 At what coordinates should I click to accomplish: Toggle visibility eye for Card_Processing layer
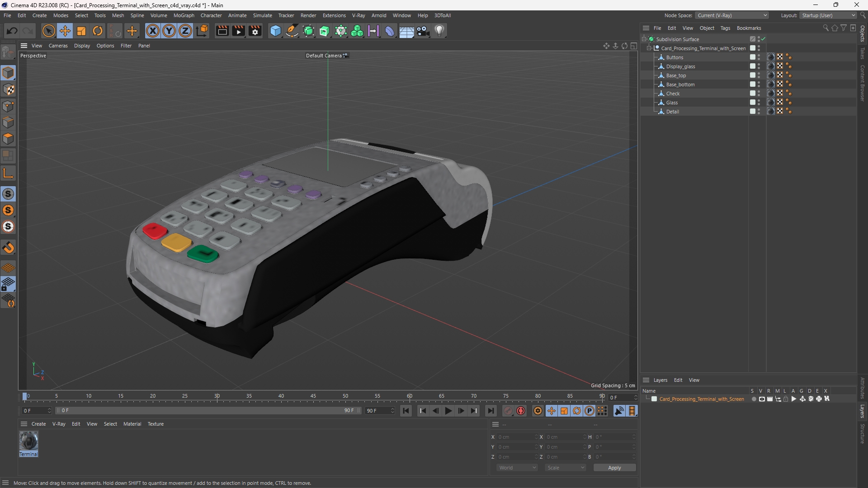tap(762, 399)
